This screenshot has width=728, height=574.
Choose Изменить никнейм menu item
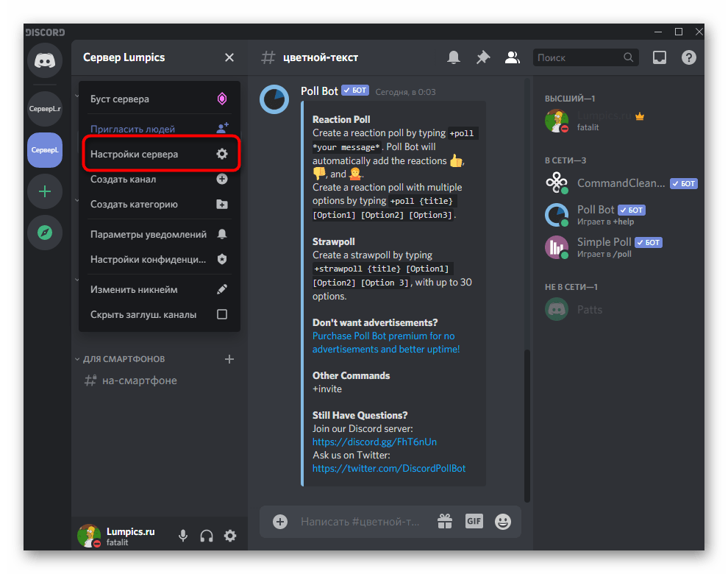(160, 289)
